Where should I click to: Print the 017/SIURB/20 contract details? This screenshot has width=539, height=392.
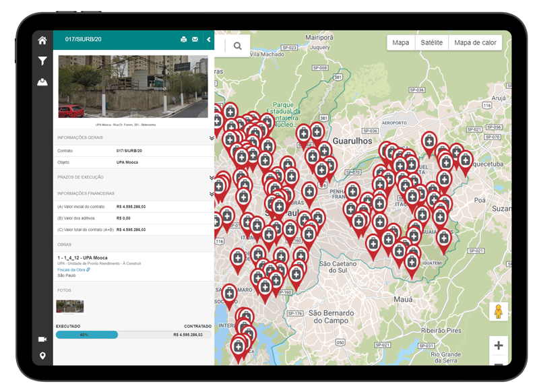point(183,40)
